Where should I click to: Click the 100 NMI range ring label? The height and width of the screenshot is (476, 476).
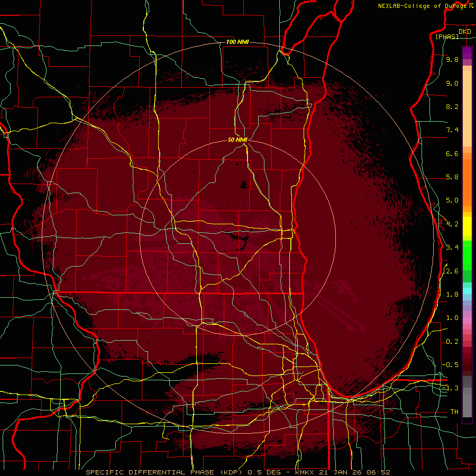(x=237, y=42)
